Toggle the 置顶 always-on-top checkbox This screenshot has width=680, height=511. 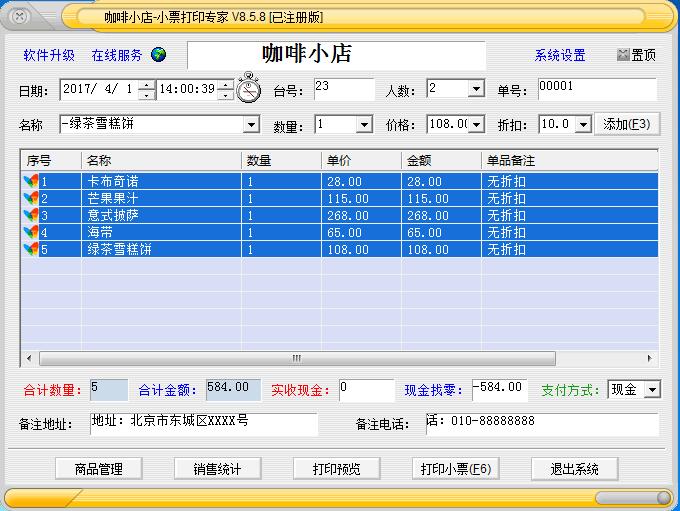pyautogui.click(x=623, y=55)
